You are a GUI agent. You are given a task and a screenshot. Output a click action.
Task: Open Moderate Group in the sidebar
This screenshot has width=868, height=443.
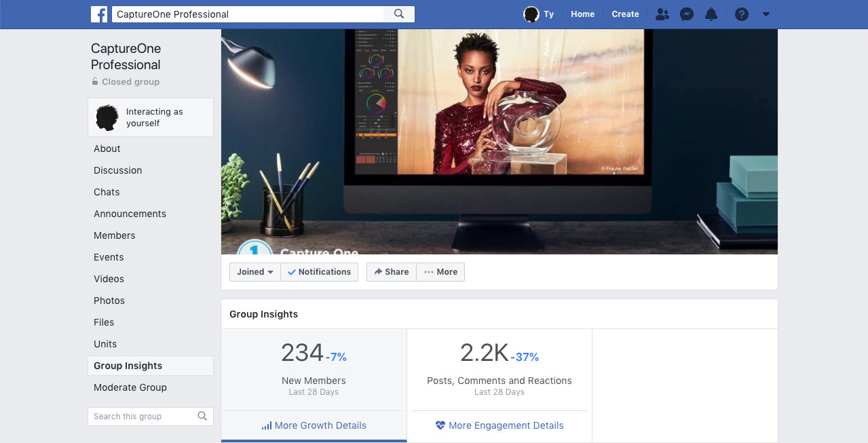(130, 387)
